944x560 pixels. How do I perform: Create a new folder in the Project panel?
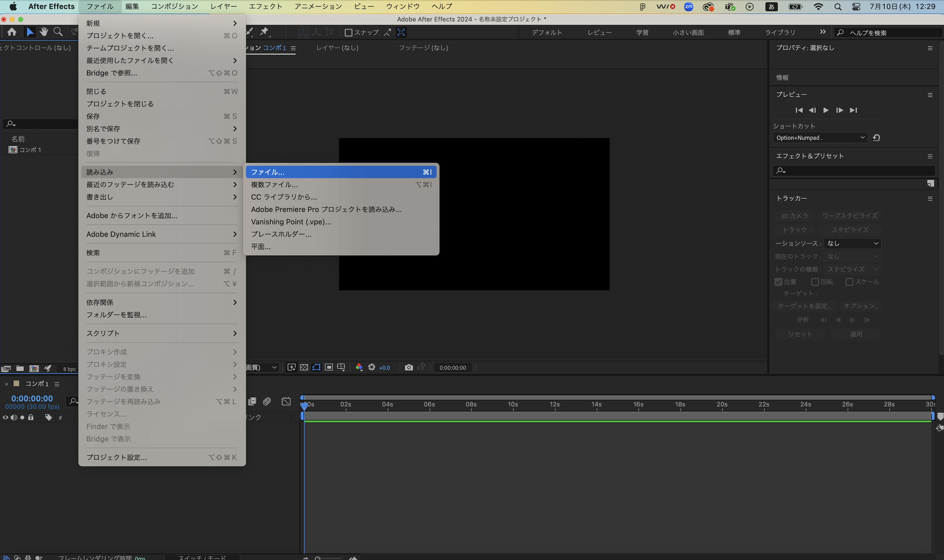pos(20,369)
